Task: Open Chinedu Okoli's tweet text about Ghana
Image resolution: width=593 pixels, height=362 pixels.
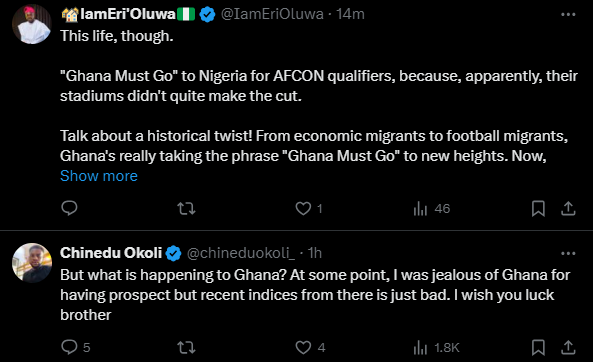Action: 315,295
